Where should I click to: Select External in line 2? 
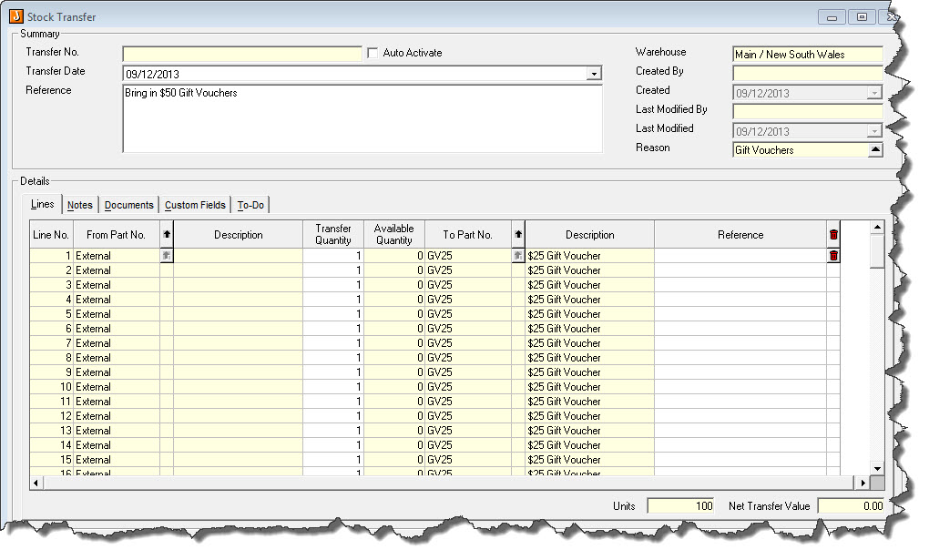pyautogui.click(x=117, y=270)
